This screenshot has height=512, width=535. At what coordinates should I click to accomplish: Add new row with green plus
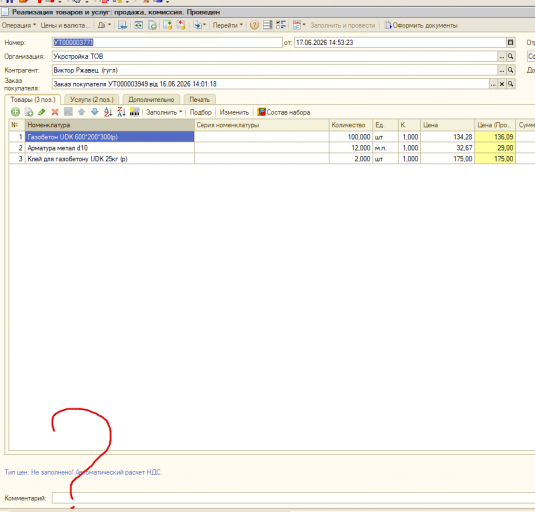(15, 112)
